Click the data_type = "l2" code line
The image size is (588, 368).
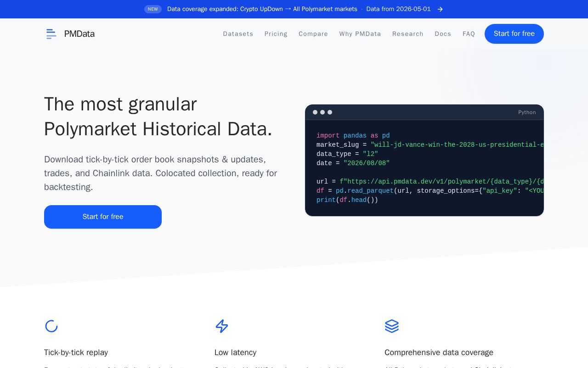347,154
